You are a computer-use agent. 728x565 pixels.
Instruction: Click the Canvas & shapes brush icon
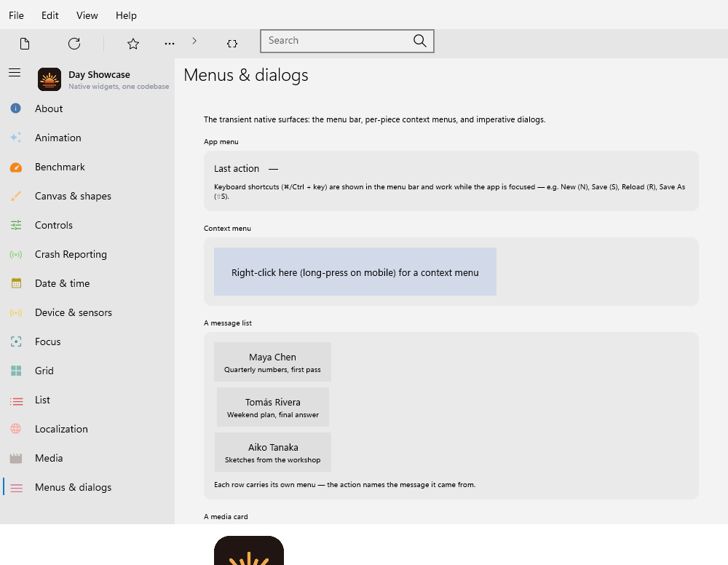16,196
